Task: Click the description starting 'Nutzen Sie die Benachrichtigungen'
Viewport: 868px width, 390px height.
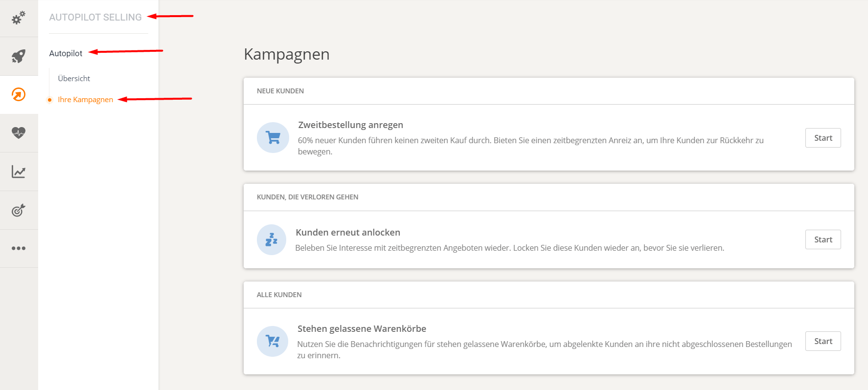Action: click(545, 350)
